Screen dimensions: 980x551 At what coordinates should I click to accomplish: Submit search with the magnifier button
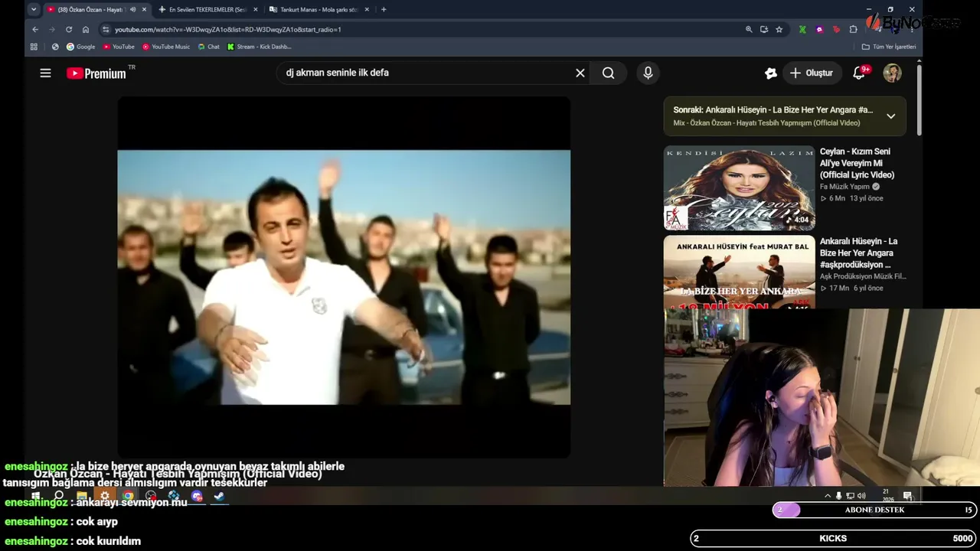tap(608, 73)
